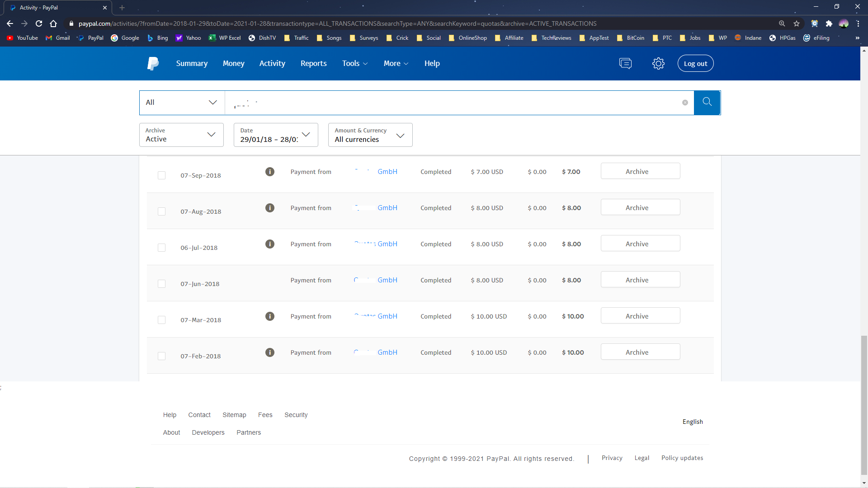Show info for 07-Sep-2018 transaction
Image resolution: width=868 pixels, height=488 pixels.
pyautogui.click(x=270, y=172)
